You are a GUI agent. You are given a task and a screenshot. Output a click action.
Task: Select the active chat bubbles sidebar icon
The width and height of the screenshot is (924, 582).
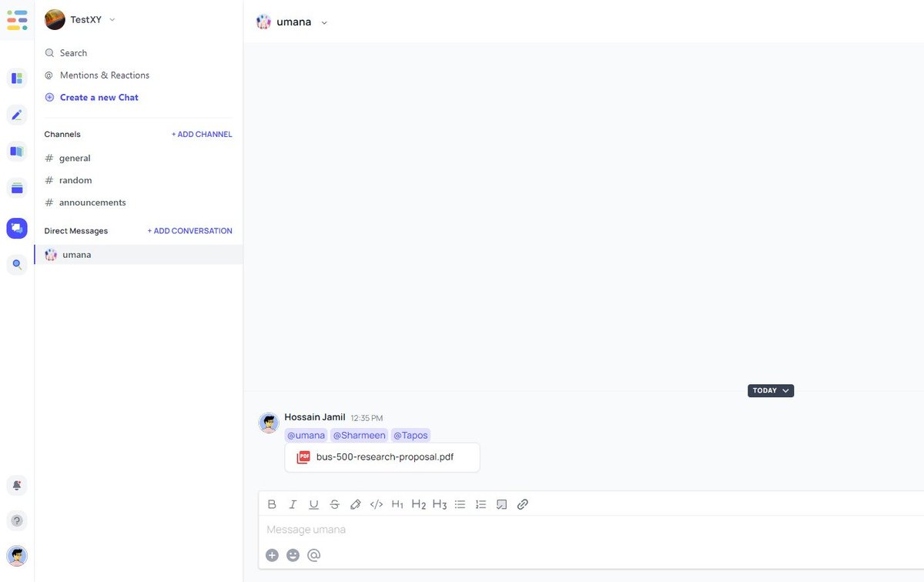(x=17, y=228)
